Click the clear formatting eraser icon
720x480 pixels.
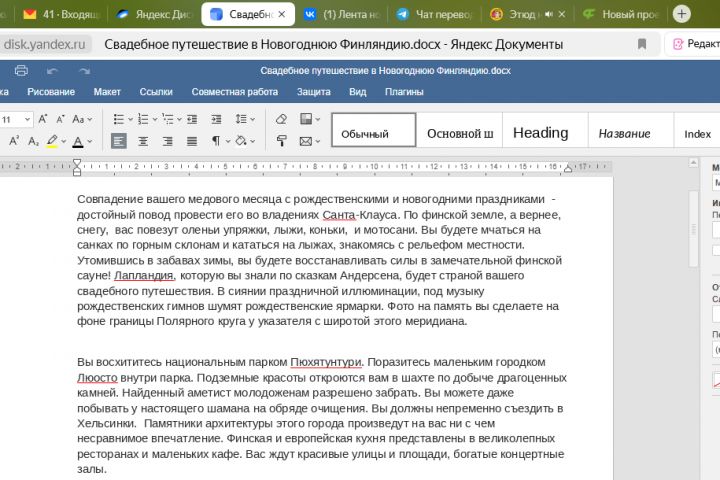281,119
